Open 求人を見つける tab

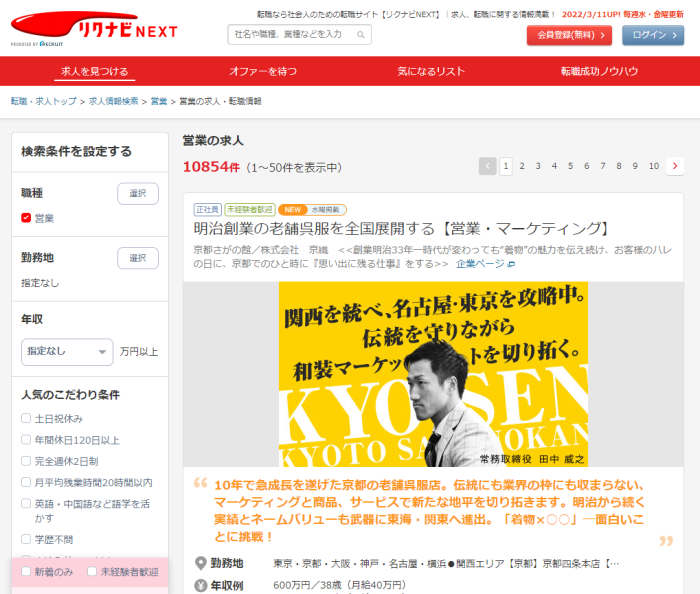click(x=95, y=71)
